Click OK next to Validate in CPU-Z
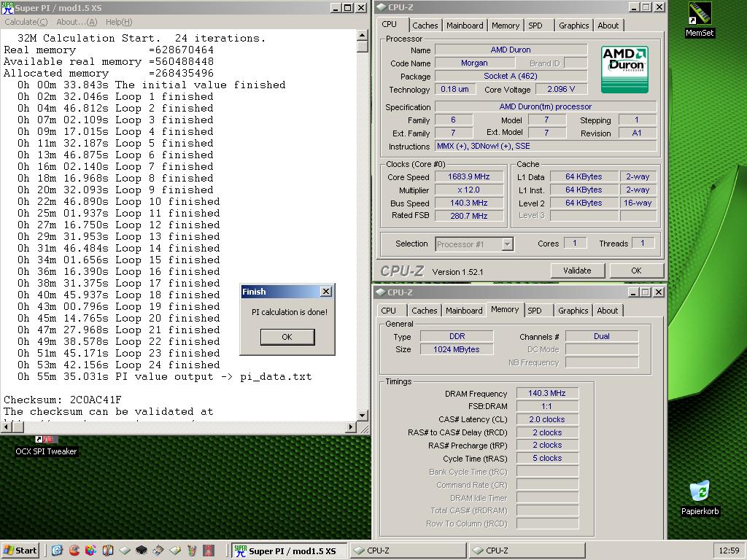This screenshot has height=560, width=747. click(636, 271)
